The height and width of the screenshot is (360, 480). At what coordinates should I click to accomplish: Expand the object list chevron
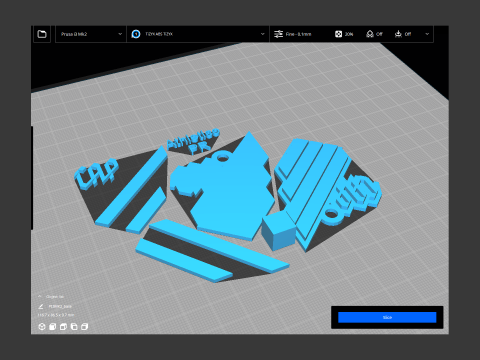pos(40,296)
